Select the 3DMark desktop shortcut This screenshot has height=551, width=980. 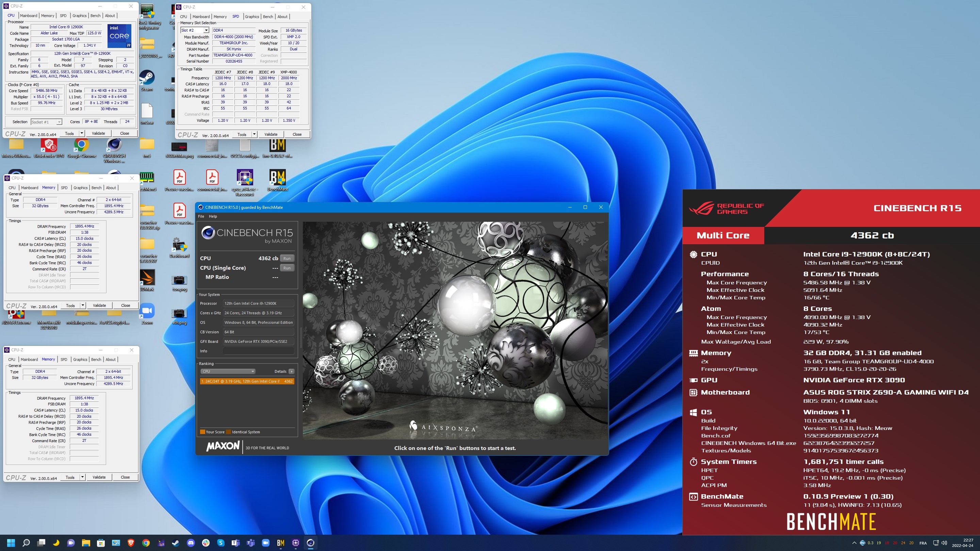(147, 281)
